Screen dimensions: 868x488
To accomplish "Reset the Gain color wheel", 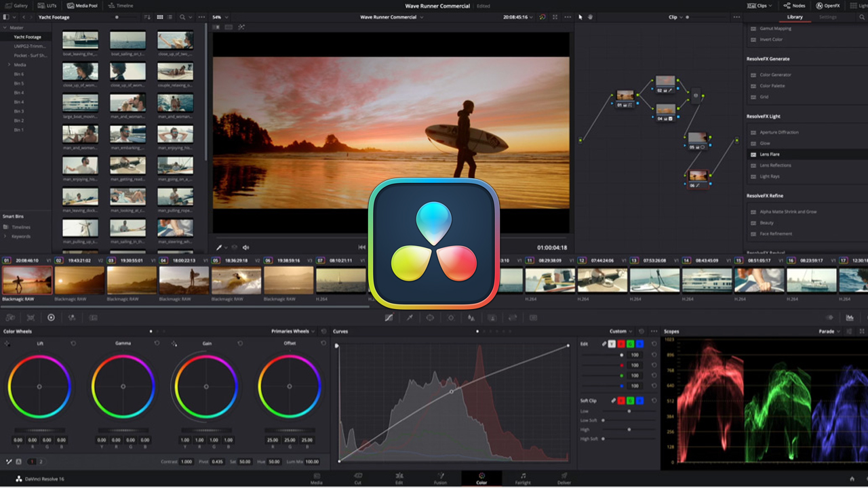I will click(x=240, y=343).
